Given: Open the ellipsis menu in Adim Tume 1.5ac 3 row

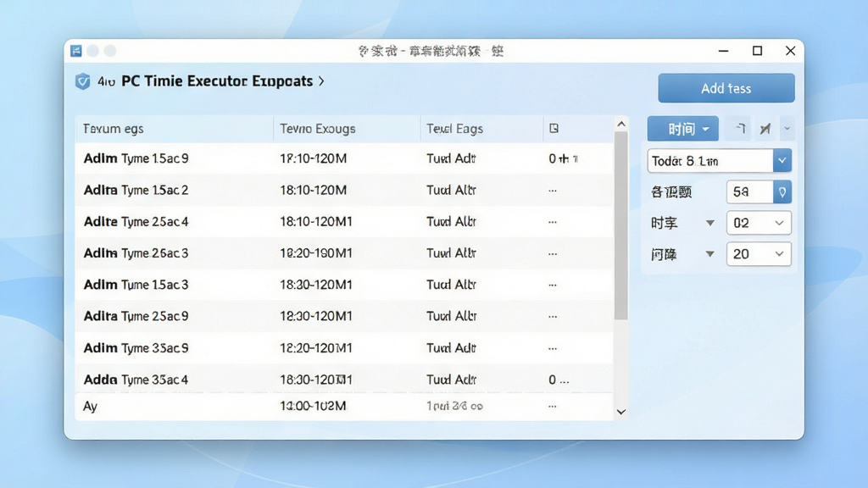Looking at the screenshot, I should tap(553, 285).
